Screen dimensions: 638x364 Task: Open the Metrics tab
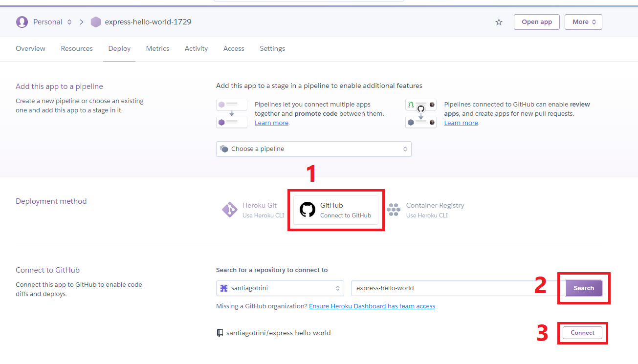(157, 48)
